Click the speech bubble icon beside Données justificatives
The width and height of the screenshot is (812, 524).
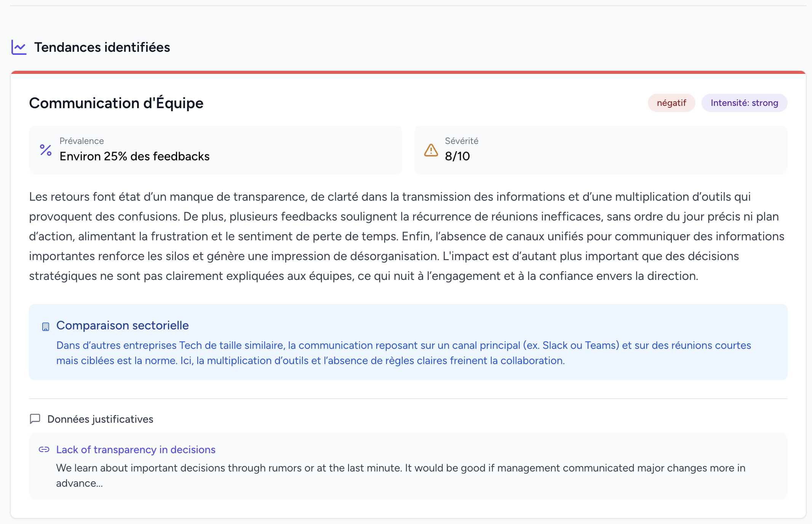point(35,419)
